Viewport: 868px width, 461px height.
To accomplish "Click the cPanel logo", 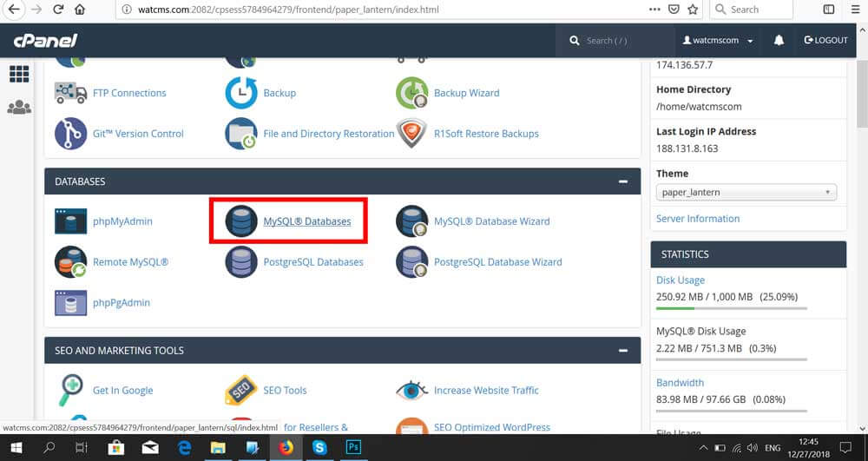I will coord(45,41).
